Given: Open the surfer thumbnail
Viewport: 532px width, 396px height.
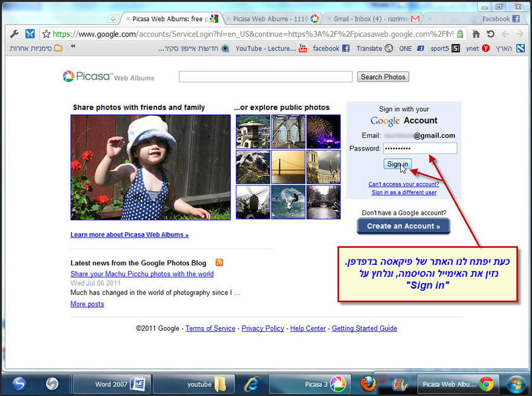Looking at the screenshot, I should pyautogui.click(x=288, y=202).
